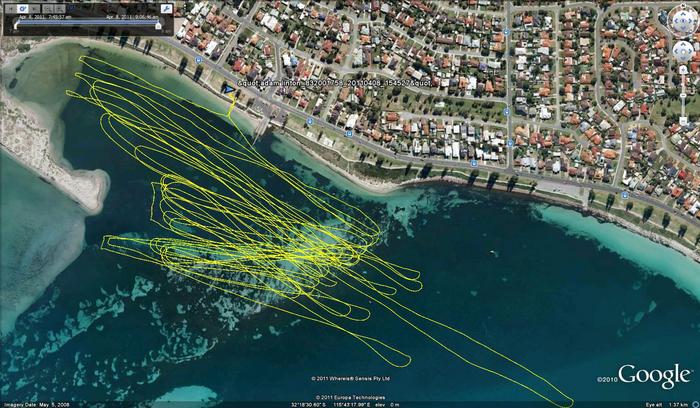Click the step-back button on the time slider

pyautogui.click(x=9, y=8)
